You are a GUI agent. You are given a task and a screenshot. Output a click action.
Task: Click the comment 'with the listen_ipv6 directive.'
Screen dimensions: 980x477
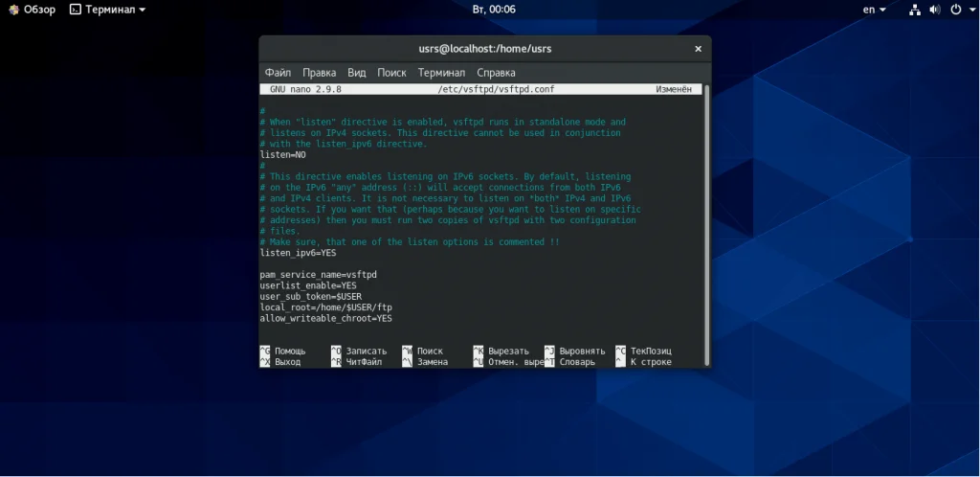(344, 144)
